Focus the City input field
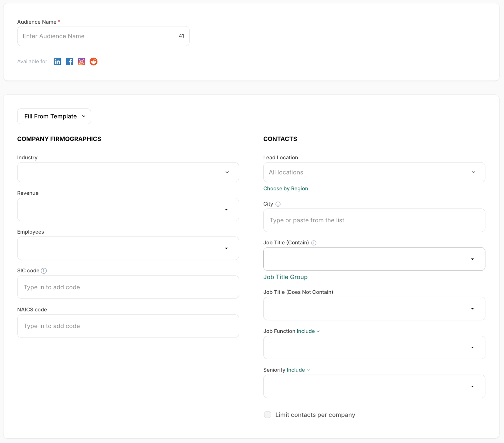The image size is (504, 443). pyautogui.click(x=374, y=220)
